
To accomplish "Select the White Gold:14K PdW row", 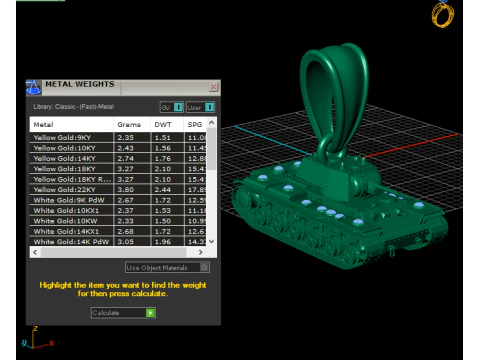I will (x=118, y=241).
